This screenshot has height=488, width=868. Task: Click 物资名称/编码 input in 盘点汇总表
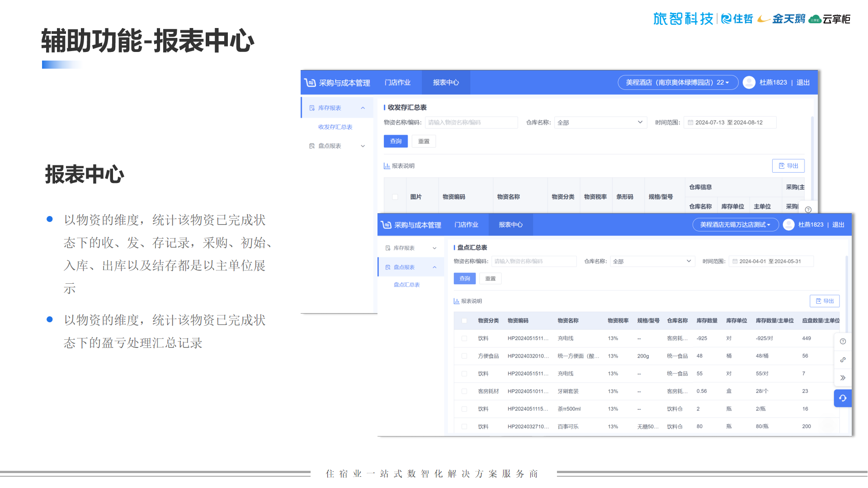pyautogui.click(x=533, y=262)
